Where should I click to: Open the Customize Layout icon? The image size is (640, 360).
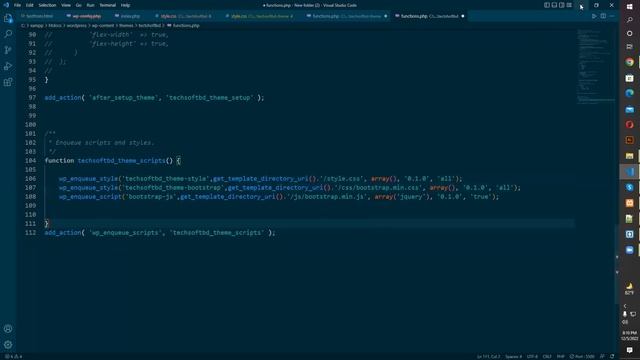[x=569, y=5]
